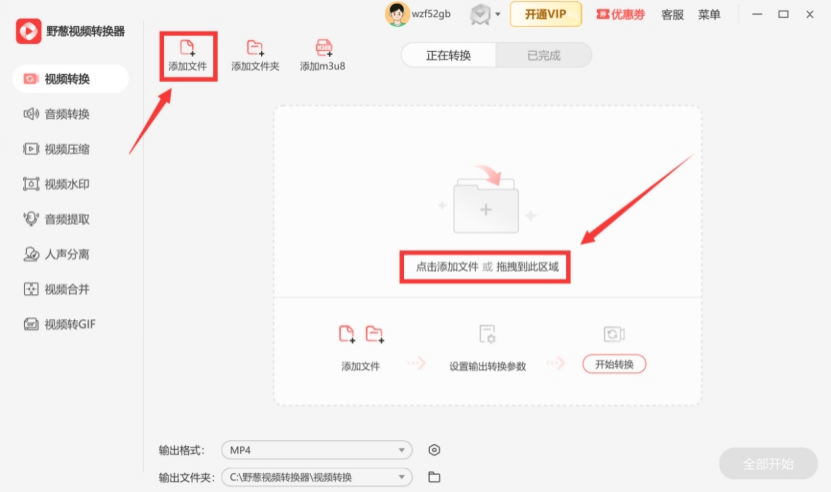Click the 添加m3u8 toolbar icon

324,47
